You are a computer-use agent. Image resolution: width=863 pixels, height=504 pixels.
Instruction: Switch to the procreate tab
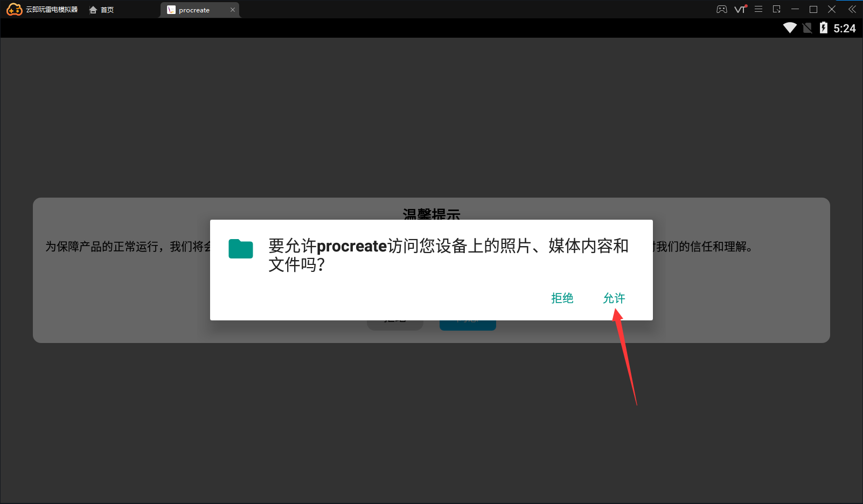pyautogui.click(x=194, y=10)
